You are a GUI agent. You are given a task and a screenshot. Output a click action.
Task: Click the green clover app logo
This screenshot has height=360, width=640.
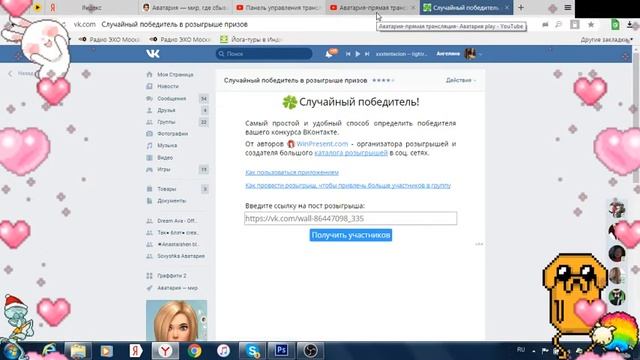point(289,102)
